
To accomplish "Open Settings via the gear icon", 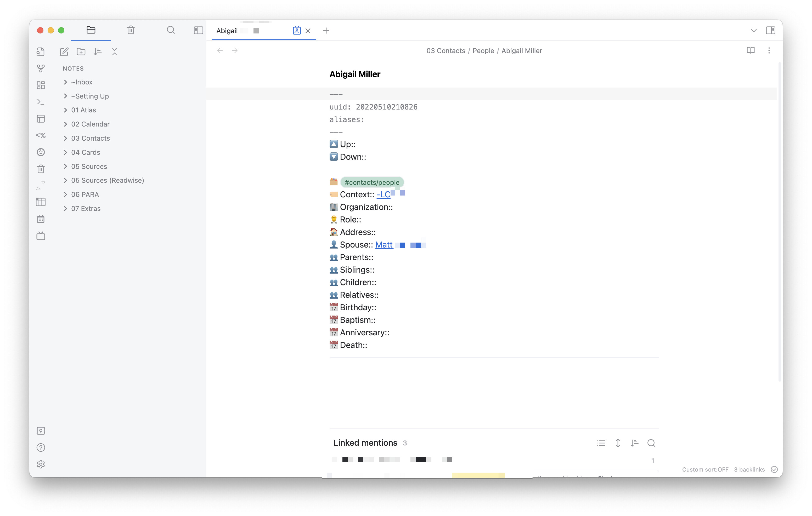I will point(41,464).
